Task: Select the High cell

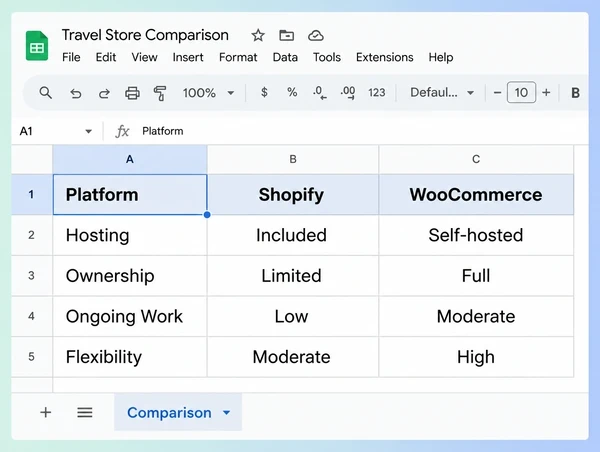Action: point(476,357)
